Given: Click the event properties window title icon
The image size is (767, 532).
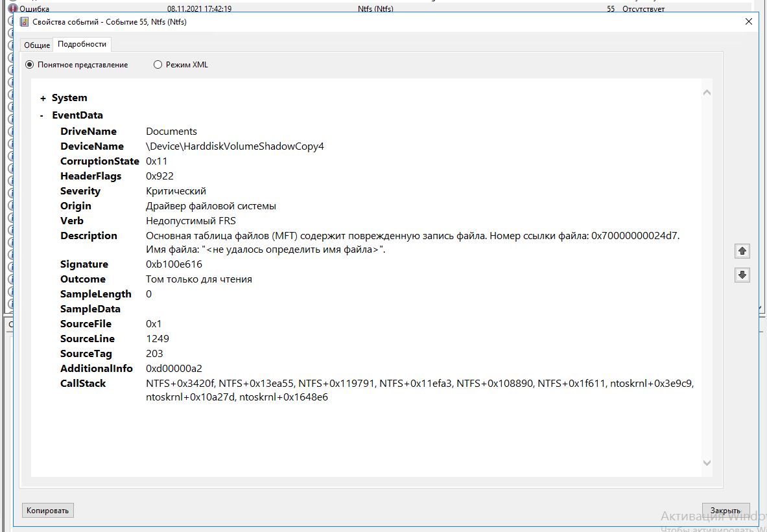Looking at the screenshot, I should [x=23, y=21].
